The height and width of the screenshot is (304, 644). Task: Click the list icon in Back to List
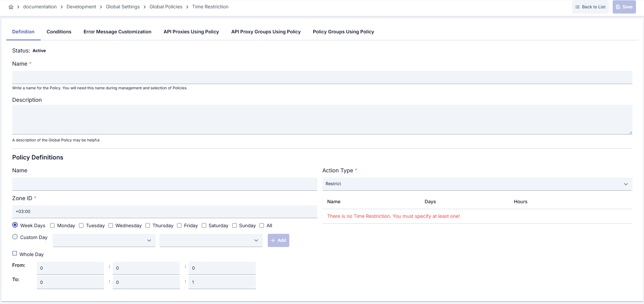(577, 7)
